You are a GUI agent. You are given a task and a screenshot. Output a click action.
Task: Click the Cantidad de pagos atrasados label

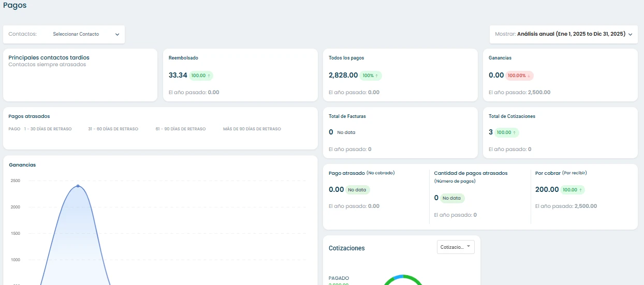point(471,173)
